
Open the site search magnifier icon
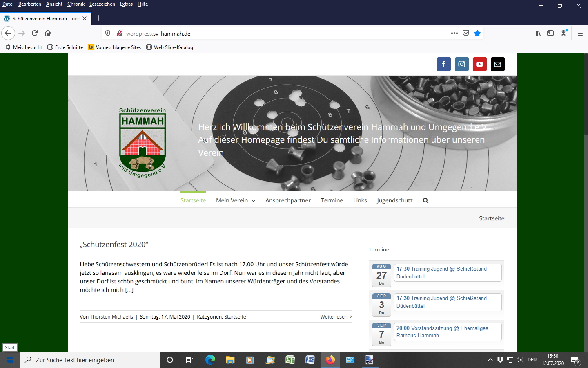425,200
